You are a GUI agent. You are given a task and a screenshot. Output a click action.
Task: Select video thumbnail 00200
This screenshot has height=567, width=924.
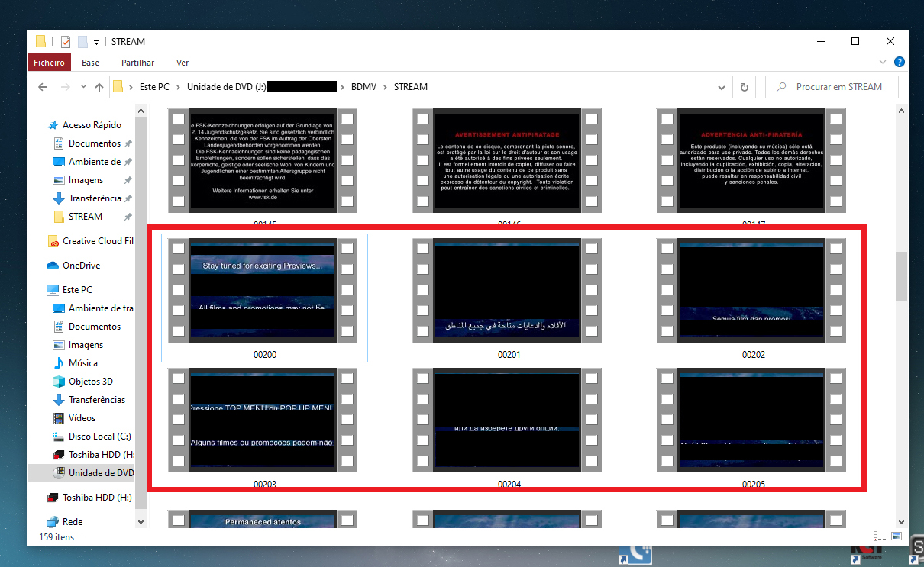pos(263,290)
